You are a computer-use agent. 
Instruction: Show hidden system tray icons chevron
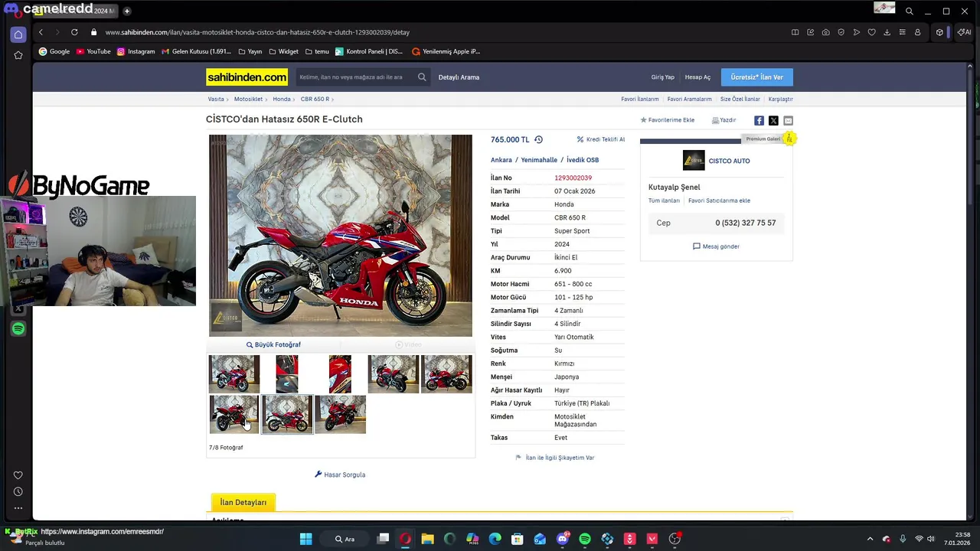point(870,539)
